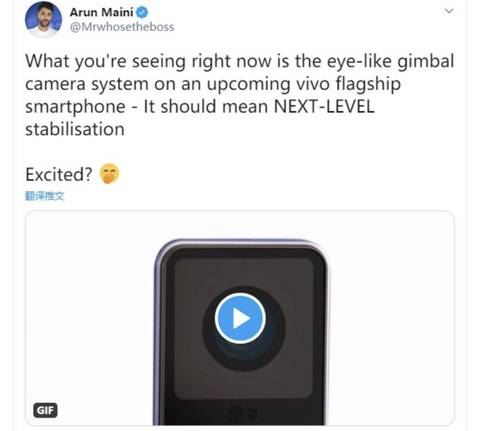The height and width of the screenshot is (431, 480).
Task: Click the GIF badge label
Action: click(x=45, y=410)
